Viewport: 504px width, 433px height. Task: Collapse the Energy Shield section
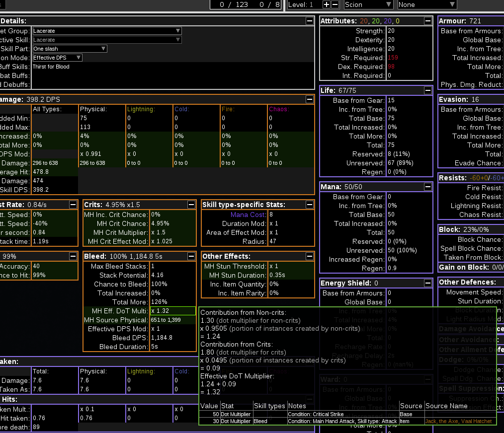(428, 283)
